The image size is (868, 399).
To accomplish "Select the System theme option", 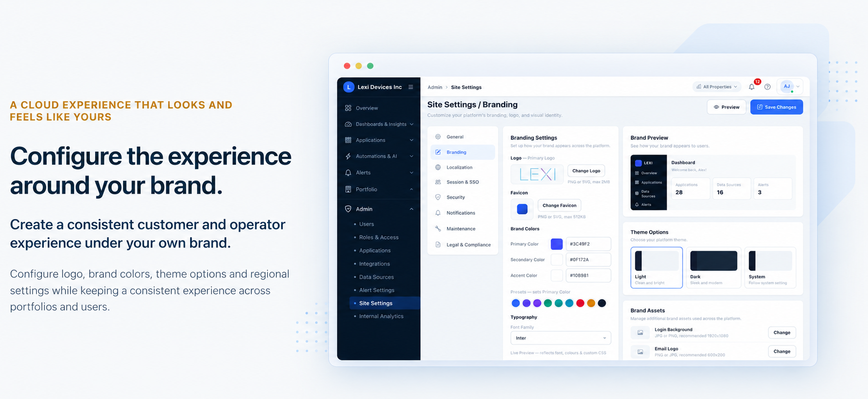I will (x=770, y=267).
